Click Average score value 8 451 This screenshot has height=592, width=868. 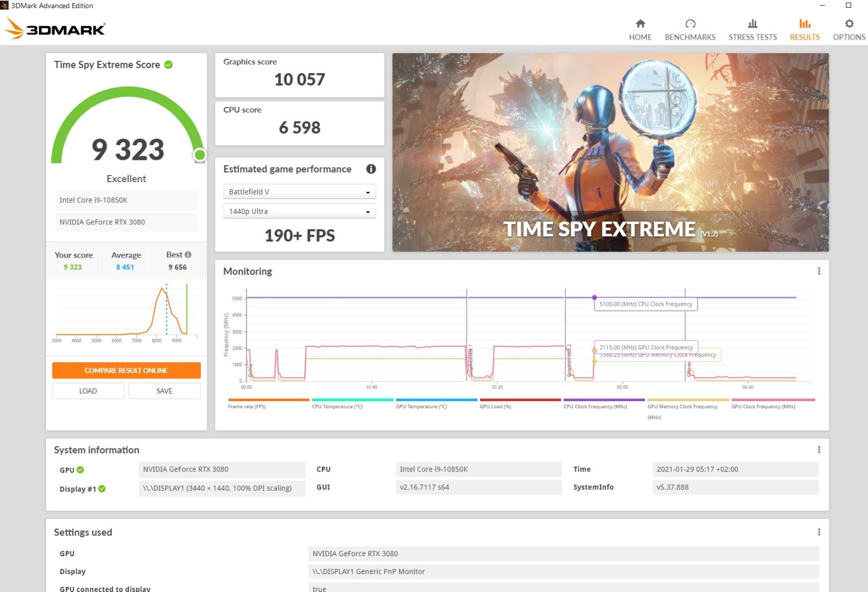(x=125, y=267)
